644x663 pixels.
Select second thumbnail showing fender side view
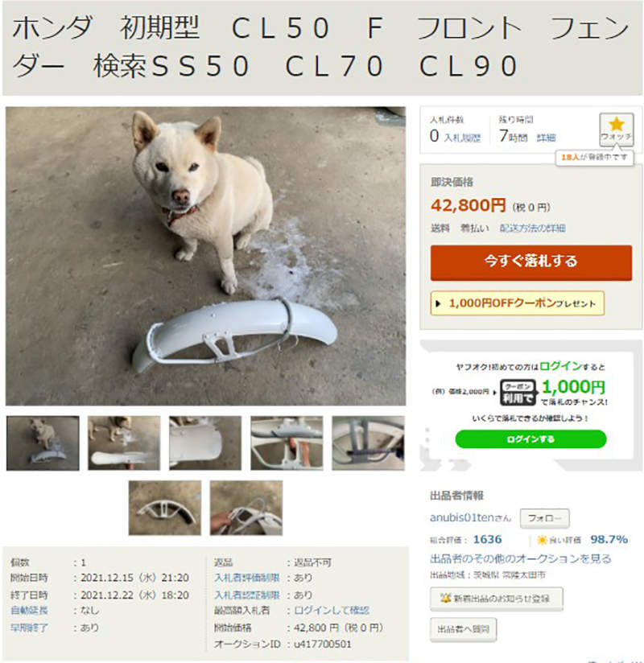(124, 443)
